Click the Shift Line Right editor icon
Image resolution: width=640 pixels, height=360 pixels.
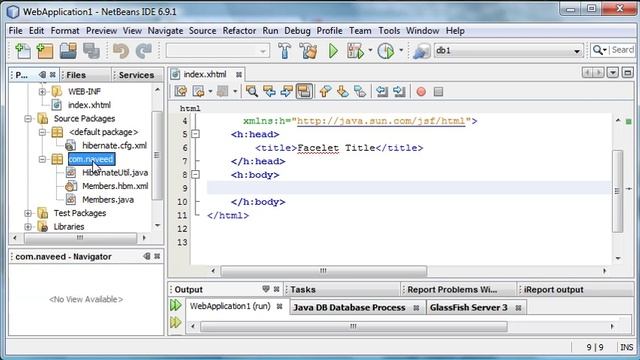(x=400, y=91)
